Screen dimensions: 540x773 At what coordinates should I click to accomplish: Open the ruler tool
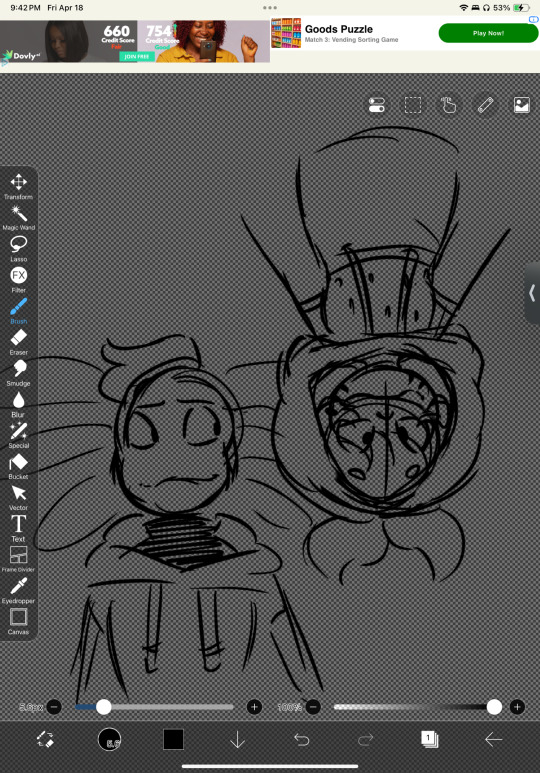point(485,105)
